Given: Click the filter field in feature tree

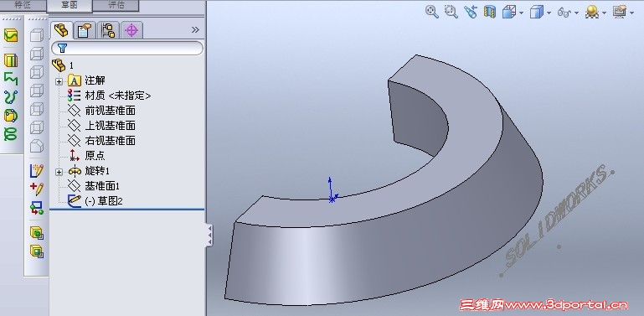Looking at the screenshot, I should [x=127, y=49].
